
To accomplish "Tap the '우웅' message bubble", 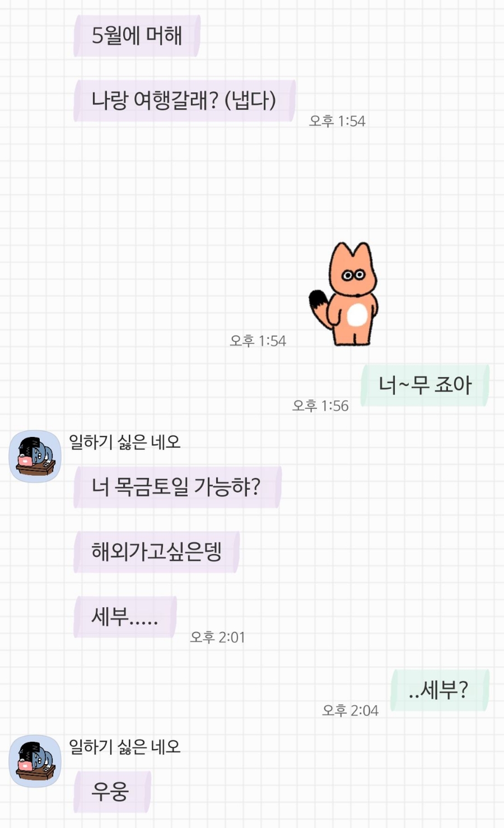I will click(x=112, y=792).
